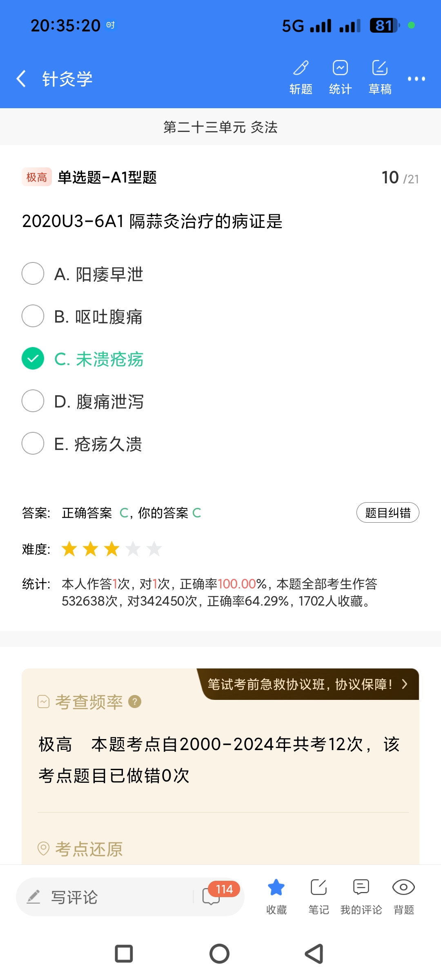Viewport: 441px width, 980px height.
Task: Open the 笔试考前急救协议班 banner arrow
Action: point(404,684)
